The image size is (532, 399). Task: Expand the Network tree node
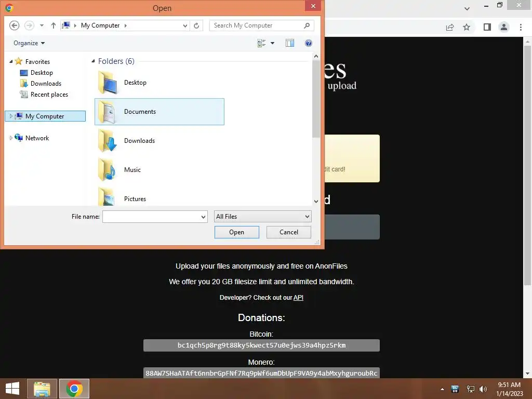pos(11,138)
